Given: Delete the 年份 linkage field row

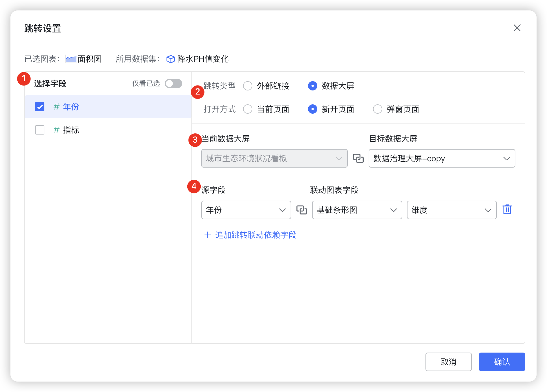Looking at the screenshot, I should pos(507,209).
